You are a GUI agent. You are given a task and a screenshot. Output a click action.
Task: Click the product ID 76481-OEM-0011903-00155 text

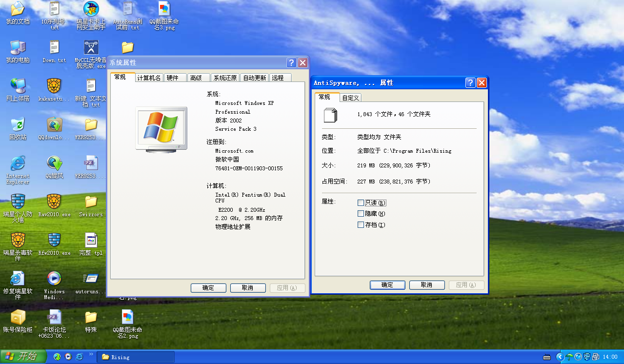pos(249,168)
